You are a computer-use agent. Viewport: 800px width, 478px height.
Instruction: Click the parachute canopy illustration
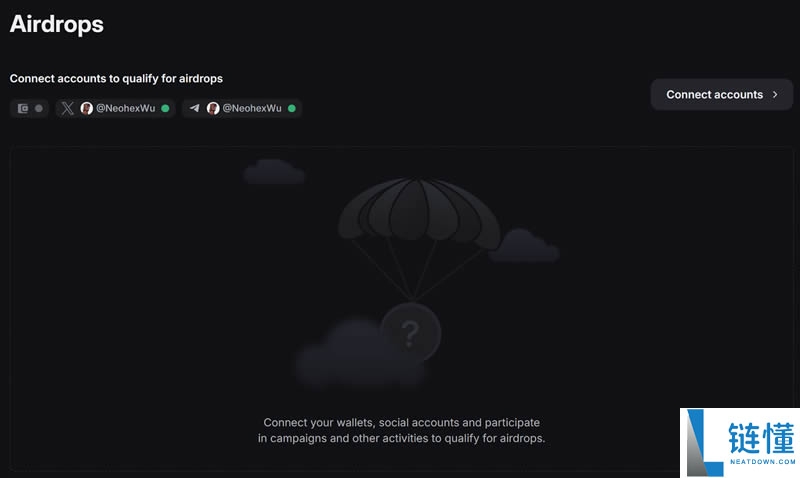(419, 213)
